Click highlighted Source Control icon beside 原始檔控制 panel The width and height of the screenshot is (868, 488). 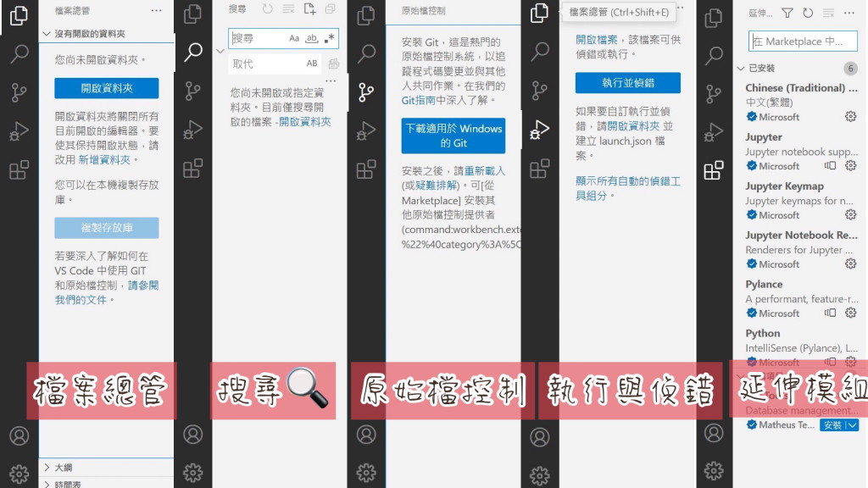coord(366,92)
